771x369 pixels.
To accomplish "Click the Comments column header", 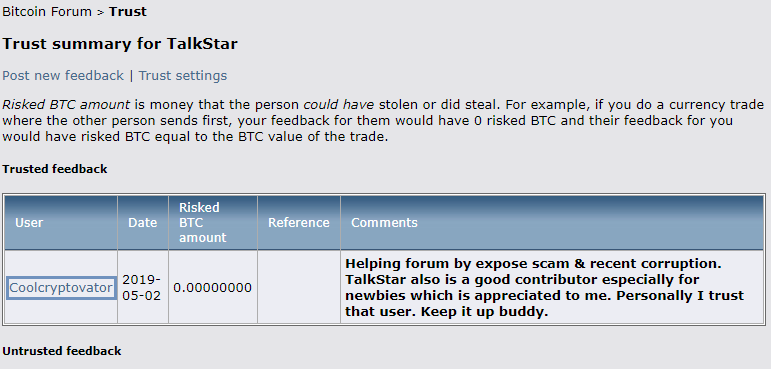I will pos(552,222).
